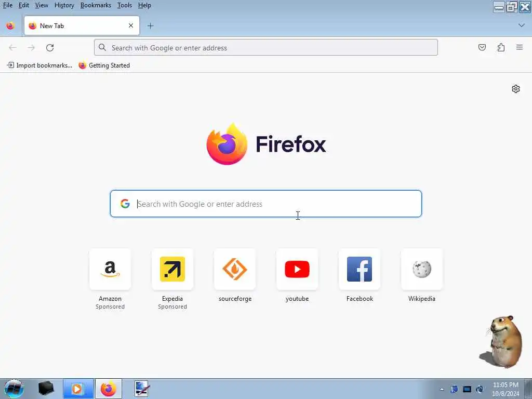Open the Facebook shortcut tile

(360, 269)
